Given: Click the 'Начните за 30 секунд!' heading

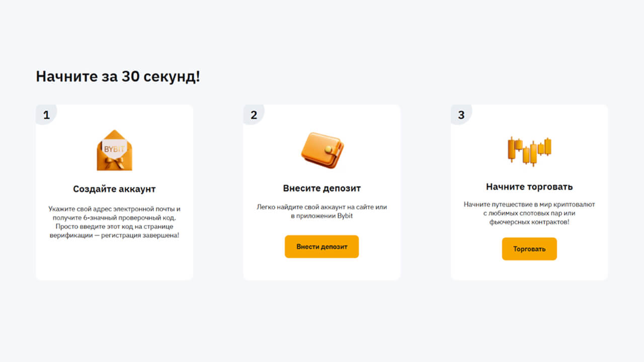Looking at the screenshot, I should (118, 76).
